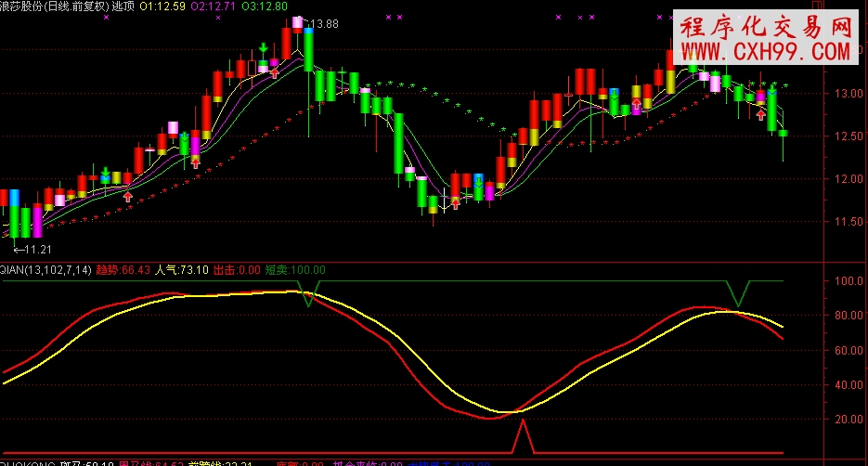
Task: Click the O1:12.59 yellow line value
Action: coord(163,6)
